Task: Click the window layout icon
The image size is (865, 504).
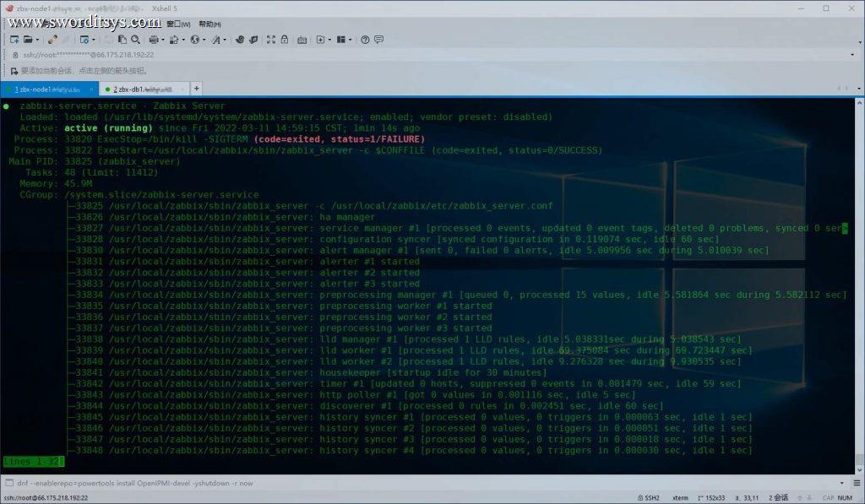Action: (x=341, y=40)
